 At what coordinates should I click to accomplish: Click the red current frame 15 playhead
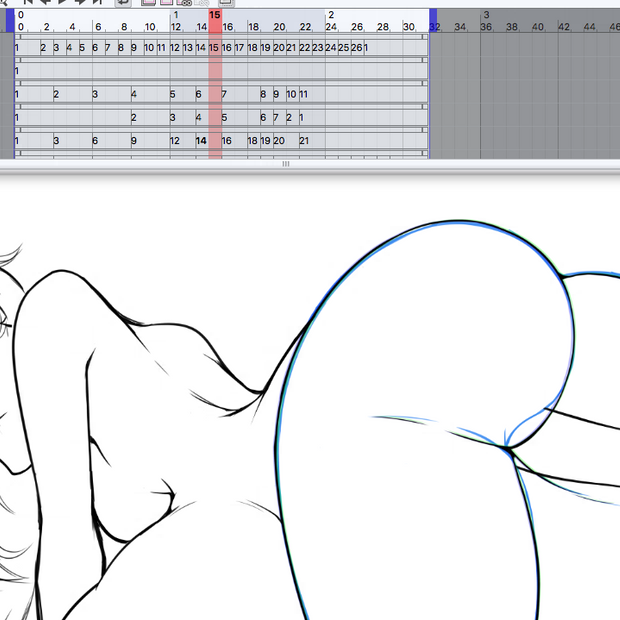coord(215,21)
